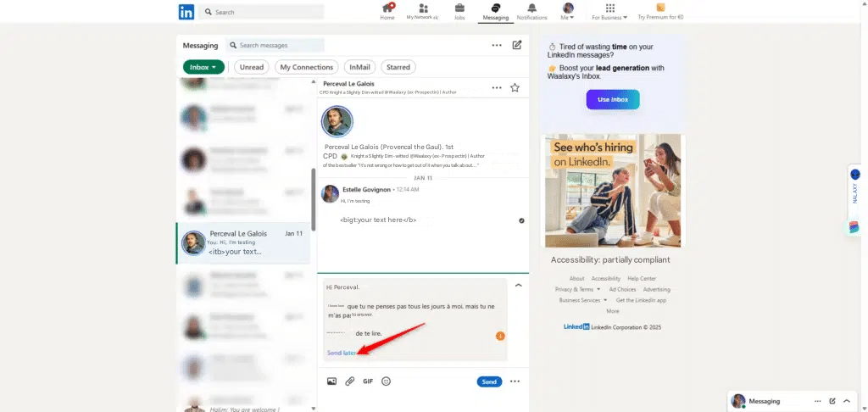The width and height of the screenshot is (868, 412).
Task: Select the InMail filter tab
Action: (x=359, y=67)
